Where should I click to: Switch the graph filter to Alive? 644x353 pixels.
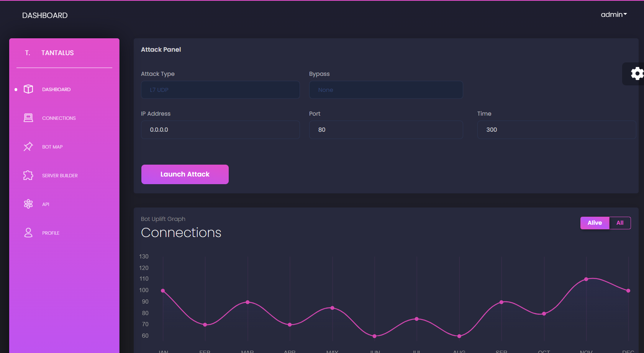pos(595,222)
